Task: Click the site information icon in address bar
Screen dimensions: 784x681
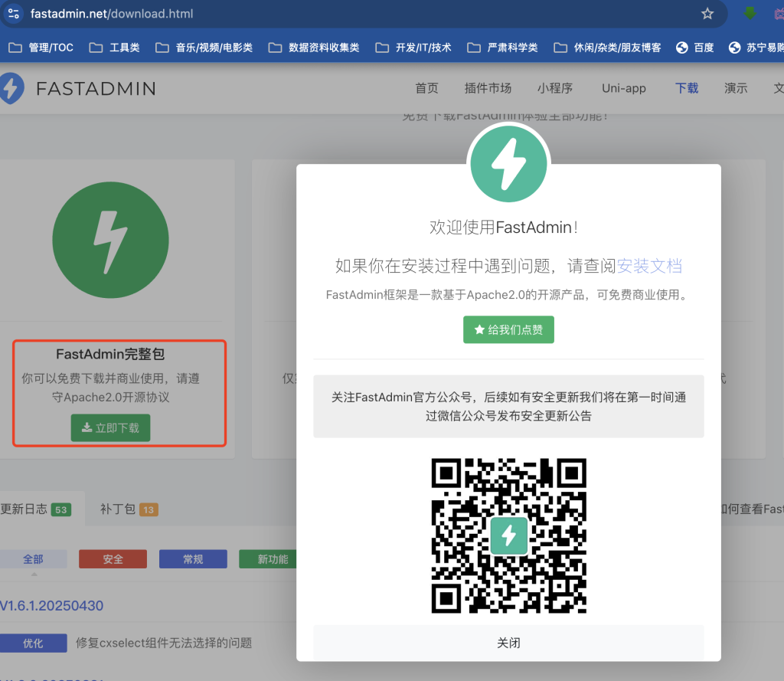Action: pos(14,14)
